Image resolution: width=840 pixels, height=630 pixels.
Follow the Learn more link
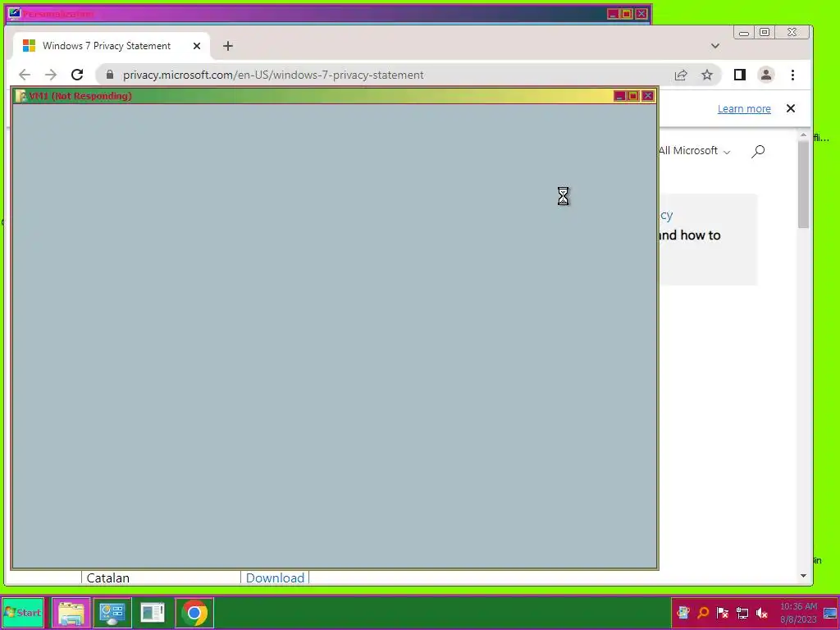(x=744, y=109)
